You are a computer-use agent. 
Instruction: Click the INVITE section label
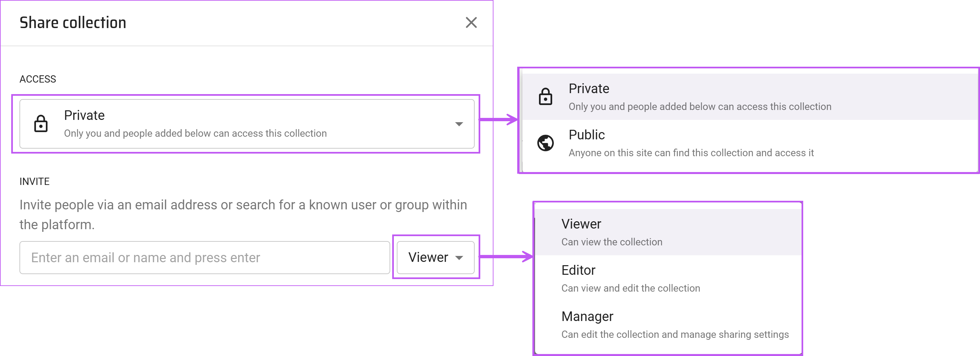coord(34,182)
